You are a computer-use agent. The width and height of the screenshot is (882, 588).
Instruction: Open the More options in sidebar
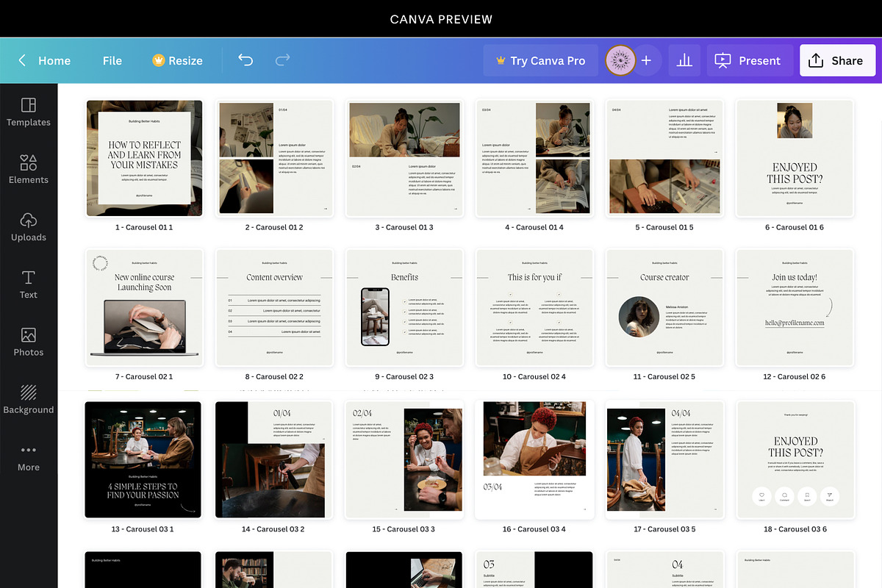pyautogui.click(x=29, y=457)
